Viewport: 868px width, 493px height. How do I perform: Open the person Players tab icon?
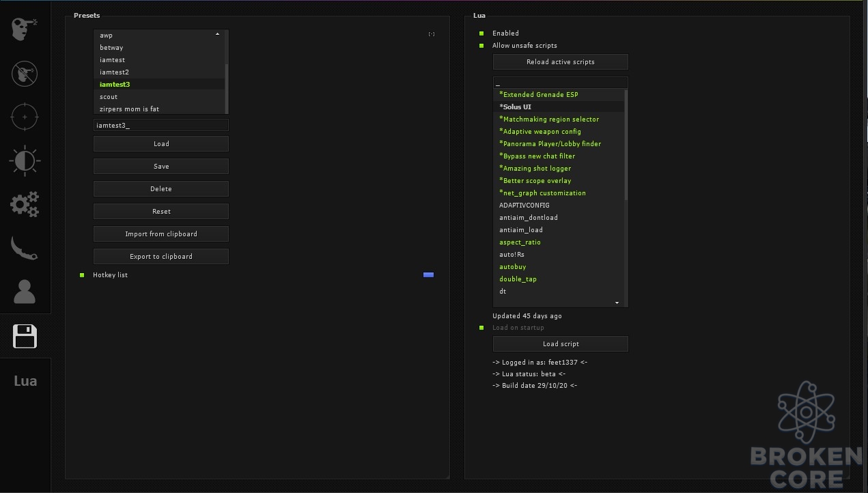pyautogui.click(x=25, y=292)
